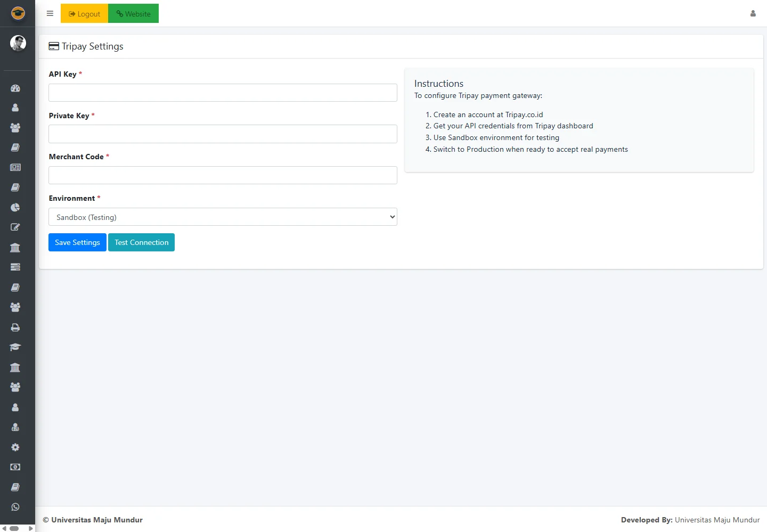
Task: Expand the Environment dropdown
Action: pyautogui.click(x=223, y=217)
